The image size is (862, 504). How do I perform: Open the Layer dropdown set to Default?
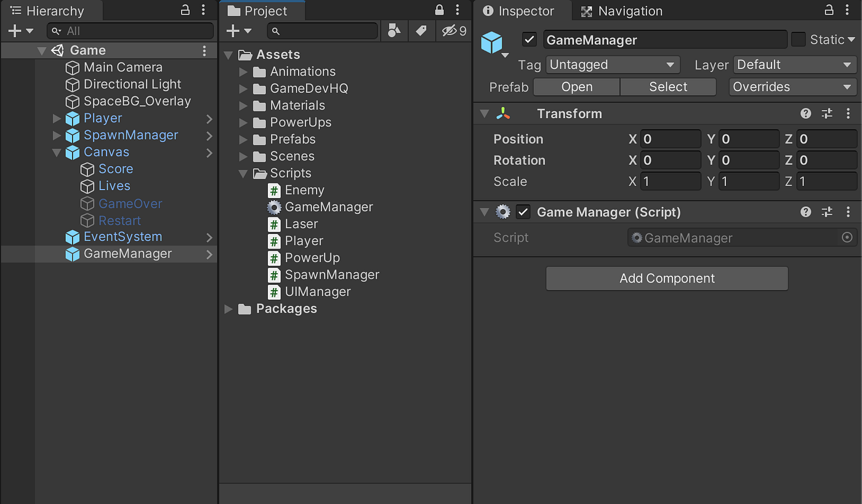[x=794, y=65]
